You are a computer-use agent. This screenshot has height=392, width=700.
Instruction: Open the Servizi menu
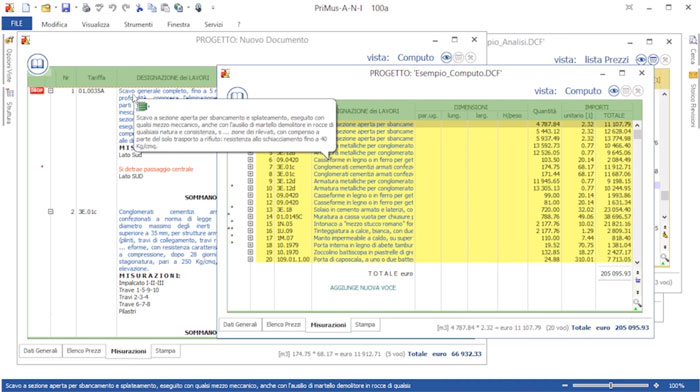tap(213, 25)
